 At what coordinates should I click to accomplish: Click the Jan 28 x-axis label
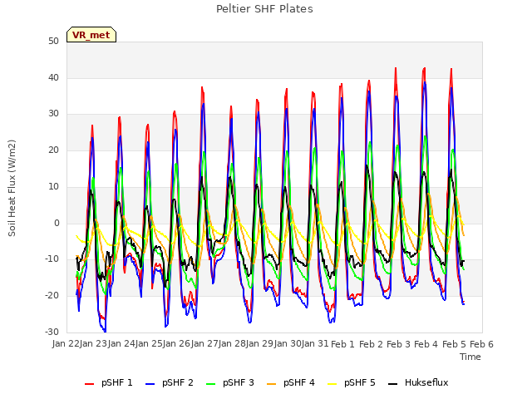pyautogui.click(x=232, y=344)
